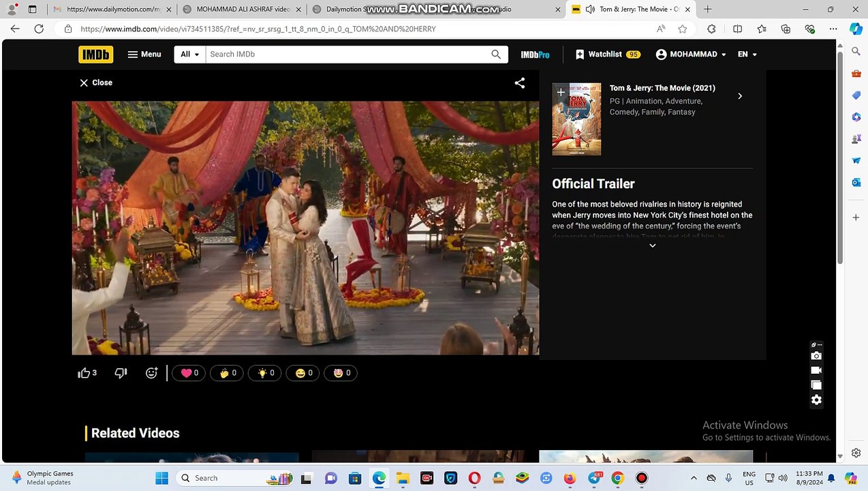The height and width of the screenshot is (491, 868).
Task: React with the light bulb emoji
Action: pos(265,373)
